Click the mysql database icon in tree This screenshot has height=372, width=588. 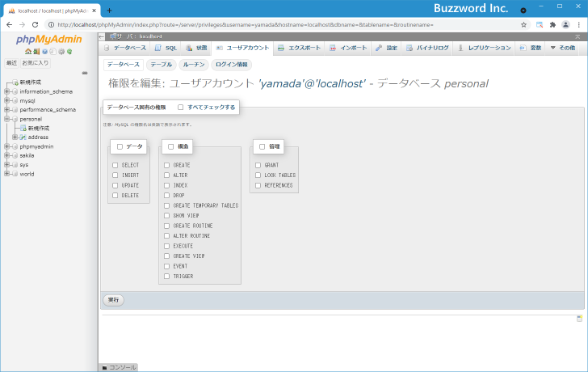15,100
